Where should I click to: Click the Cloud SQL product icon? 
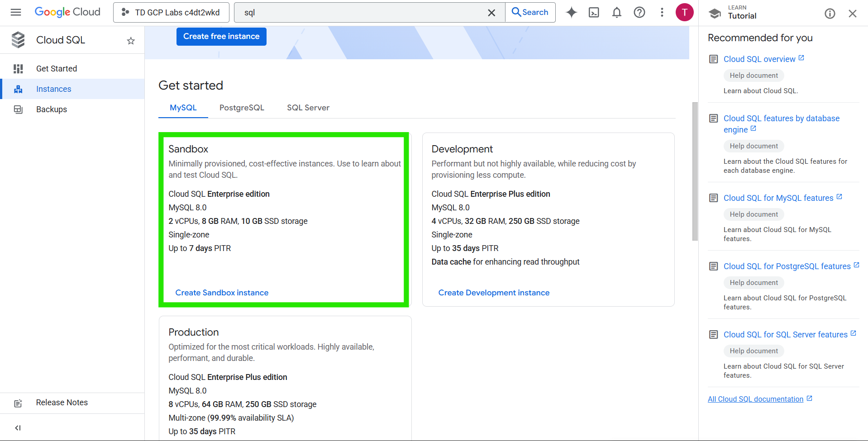click(18, 40)
